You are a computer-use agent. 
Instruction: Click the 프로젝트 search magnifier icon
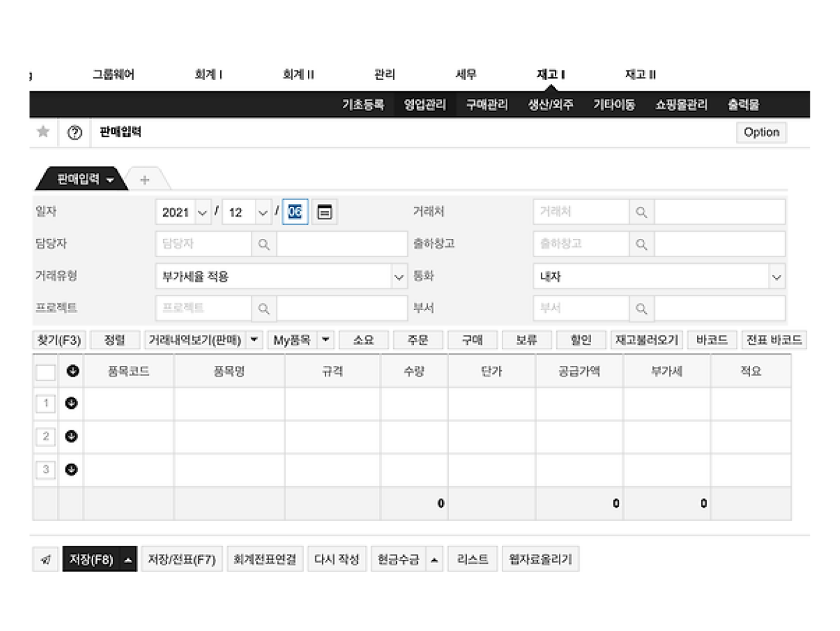[x=264, y=309]
